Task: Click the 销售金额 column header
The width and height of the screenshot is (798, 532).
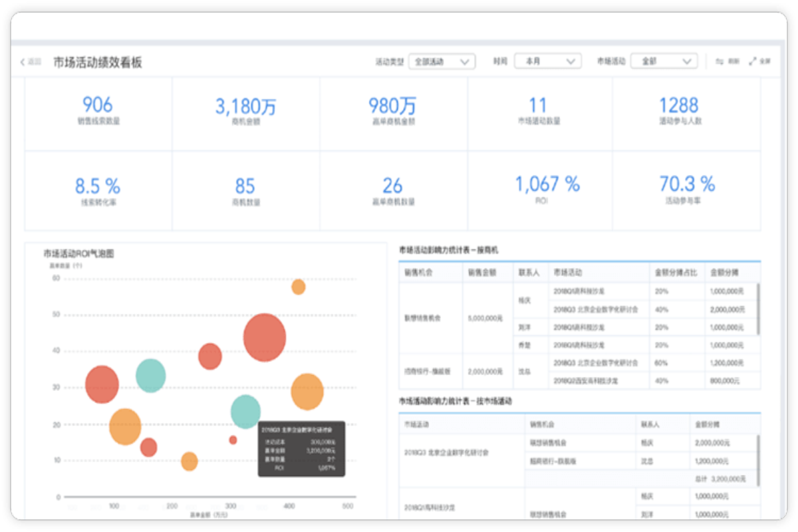Action: pyautogui.click(x=487, y=273)
